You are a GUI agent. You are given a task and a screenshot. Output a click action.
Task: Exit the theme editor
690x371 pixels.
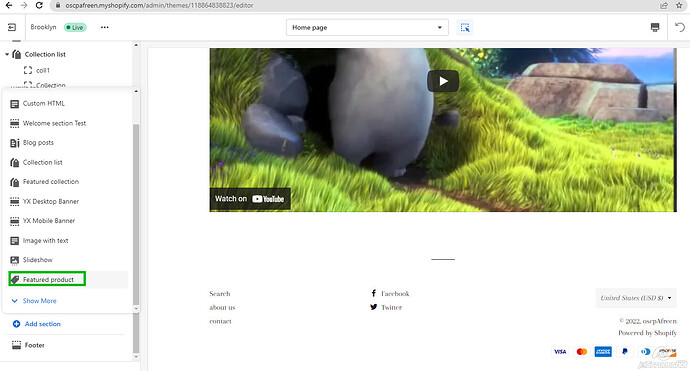(x=12, y=27)
